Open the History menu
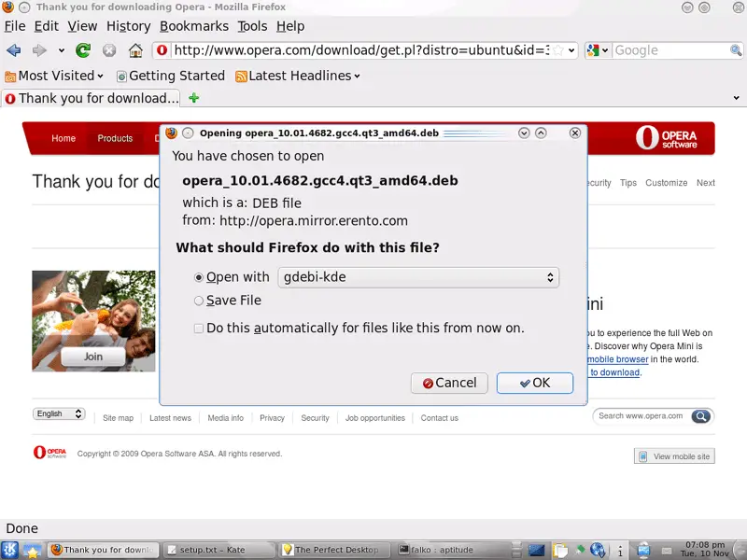The image size is (747, 560). [x=128, y=26]
